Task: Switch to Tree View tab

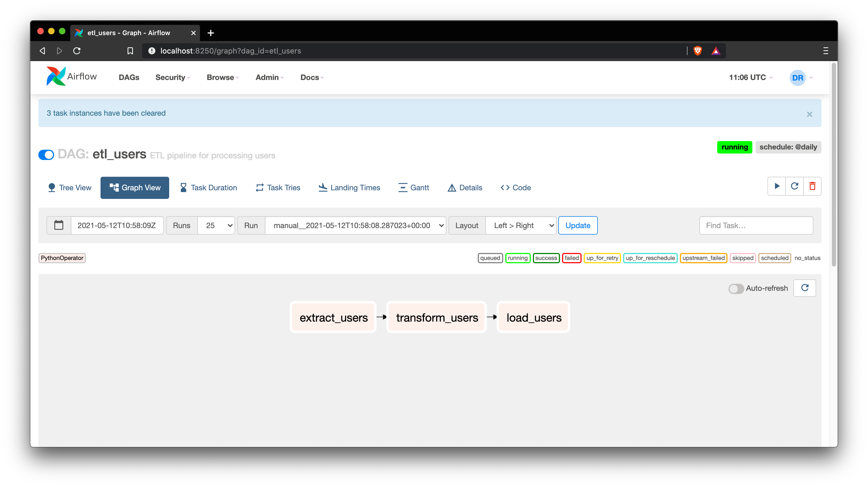Action: (70, 188)
